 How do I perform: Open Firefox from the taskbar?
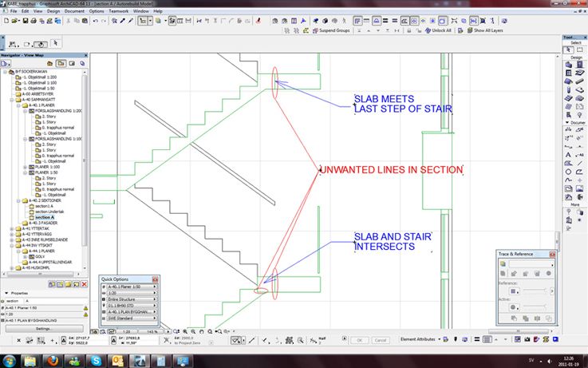pyautogui.click(x=53, y=361)
